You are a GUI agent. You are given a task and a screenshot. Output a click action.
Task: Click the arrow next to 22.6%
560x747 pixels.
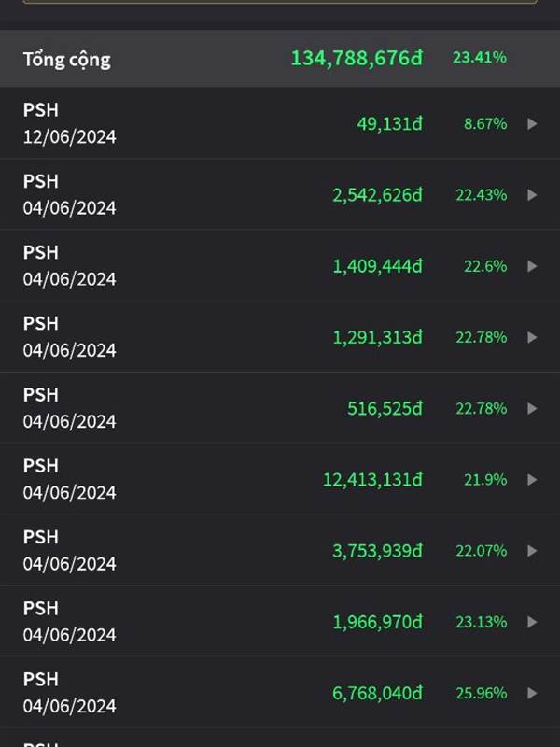532,266
